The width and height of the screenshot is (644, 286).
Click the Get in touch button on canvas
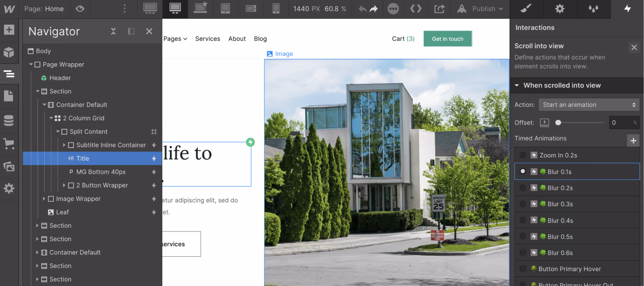pos(448,38)
